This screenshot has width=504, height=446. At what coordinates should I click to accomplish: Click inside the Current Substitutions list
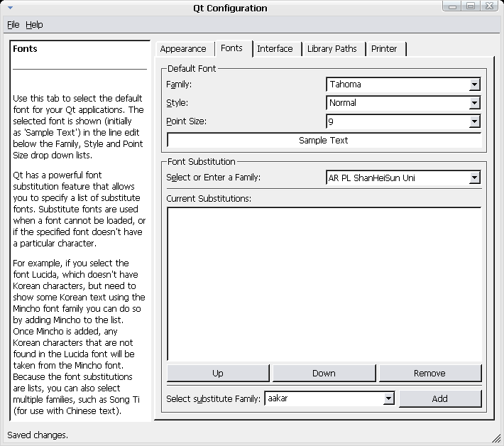tap(324, 284)
